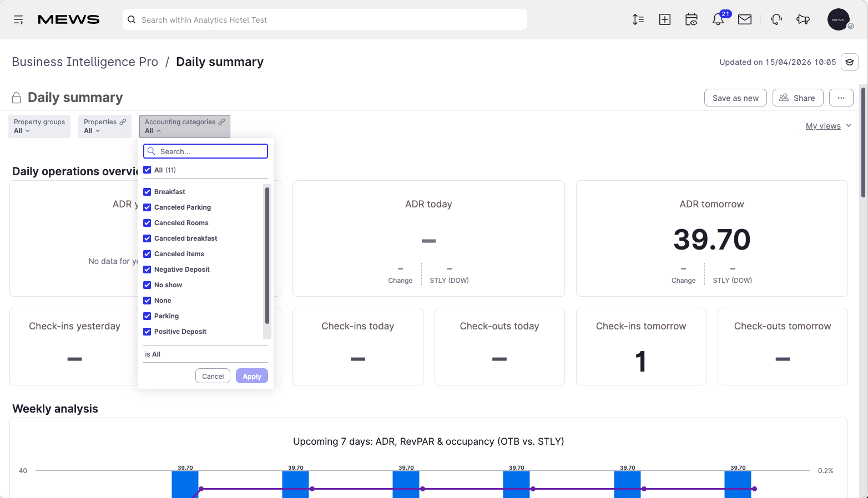Click link icon in Accounting categories filter
This screenshot has width=868, height=498.
(x=221, y=122)
